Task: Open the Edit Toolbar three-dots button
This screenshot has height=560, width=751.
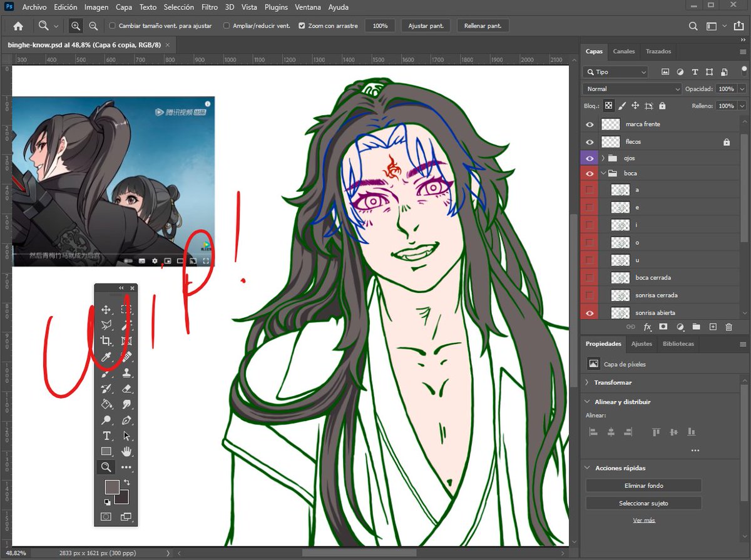Action: coord(126,467)
